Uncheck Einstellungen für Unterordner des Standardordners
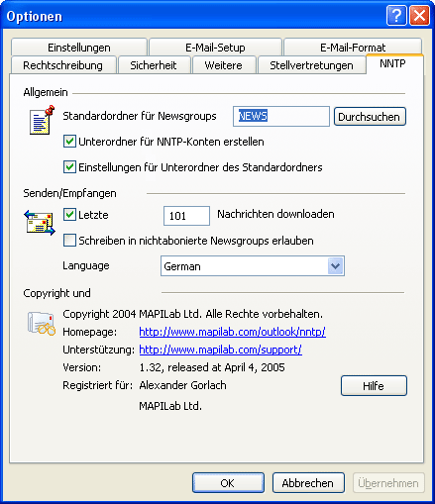The image size is (435, 504). 69,167
